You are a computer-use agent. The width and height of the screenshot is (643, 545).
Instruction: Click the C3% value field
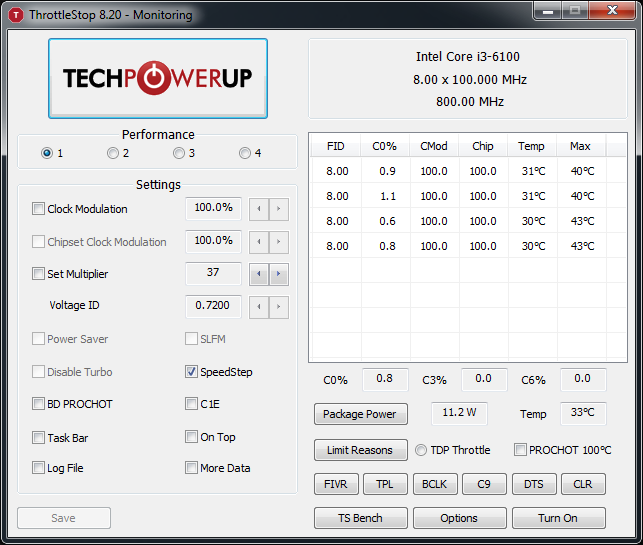[x=484, y=379]
